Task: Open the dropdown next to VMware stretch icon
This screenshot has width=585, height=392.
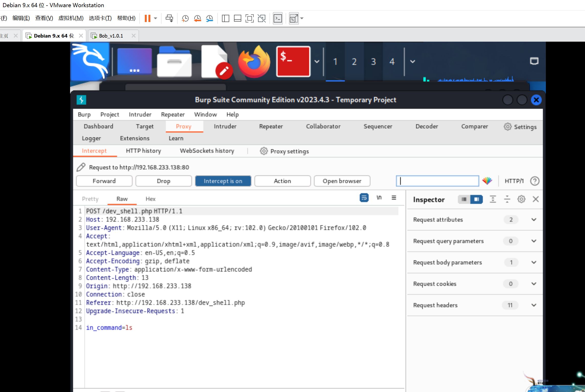Action: pyautogui.click(x=302, y=18)
